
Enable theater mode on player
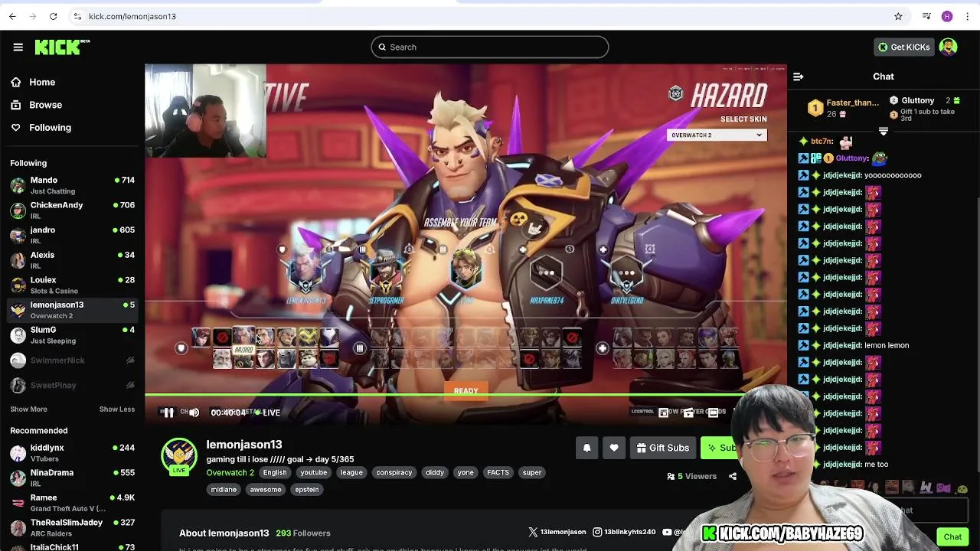click(x=713, y=412)
